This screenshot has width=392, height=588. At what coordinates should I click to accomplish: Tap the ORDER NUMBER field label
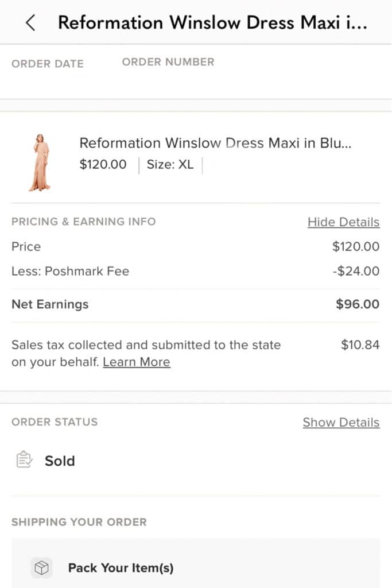(168, 62)
